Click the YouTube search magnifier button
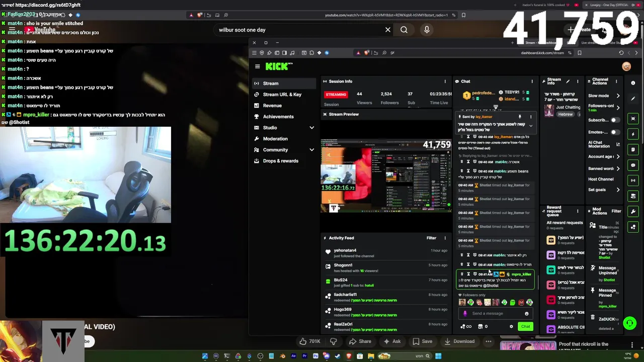The height and width of the screenshot is (362, 644). (404, 30)
